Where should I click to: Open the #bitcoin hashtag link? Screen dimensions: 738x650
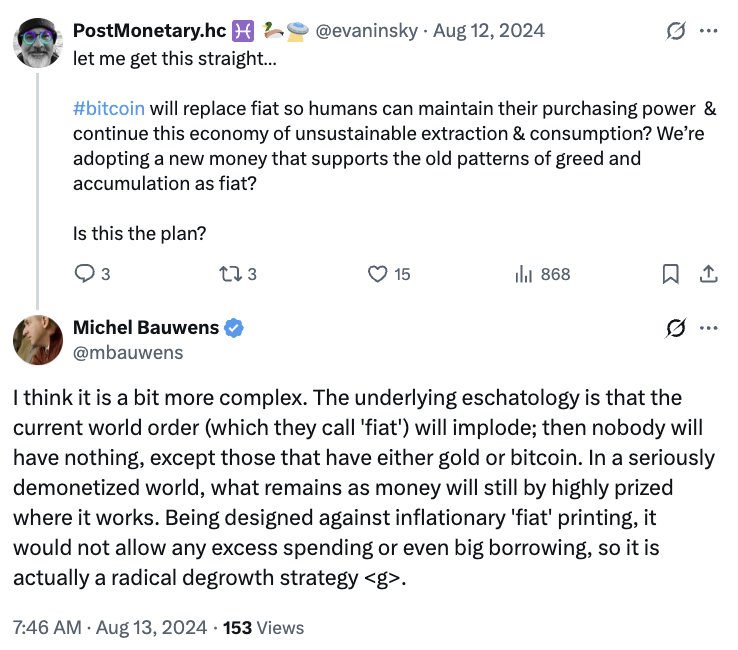point(109,107)
